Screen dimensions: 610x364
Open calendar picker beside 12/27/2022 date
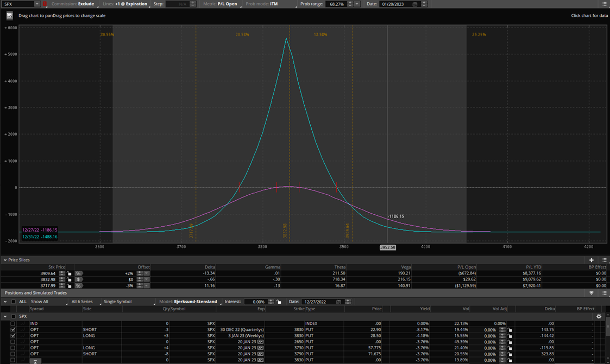point(338,302)
